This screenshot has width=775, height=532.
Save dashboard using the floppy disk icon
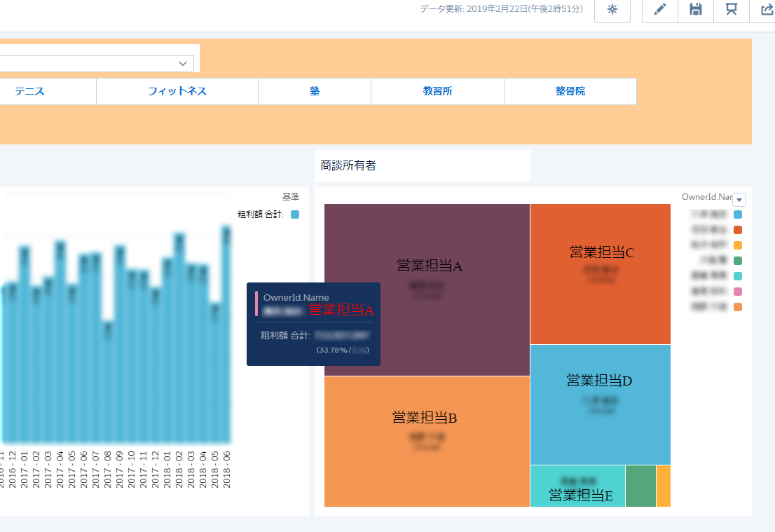tap(696, 10)
